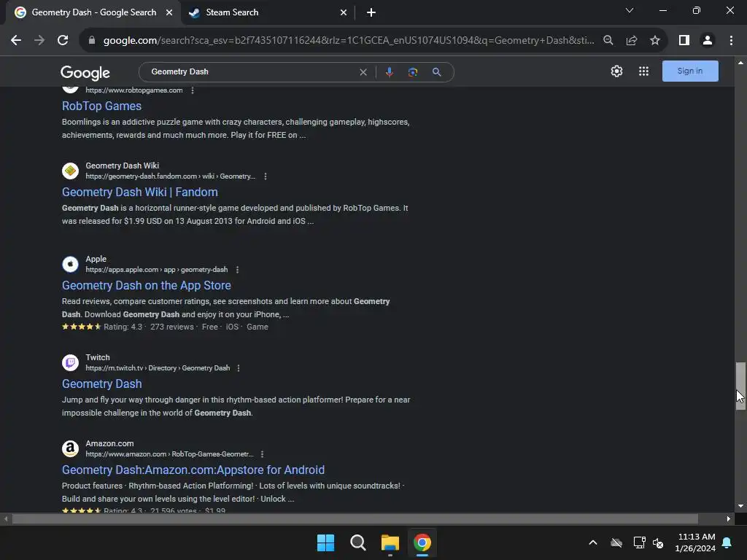Open Chrome three-dot menu
747x560 pixels.
(731, 41)
